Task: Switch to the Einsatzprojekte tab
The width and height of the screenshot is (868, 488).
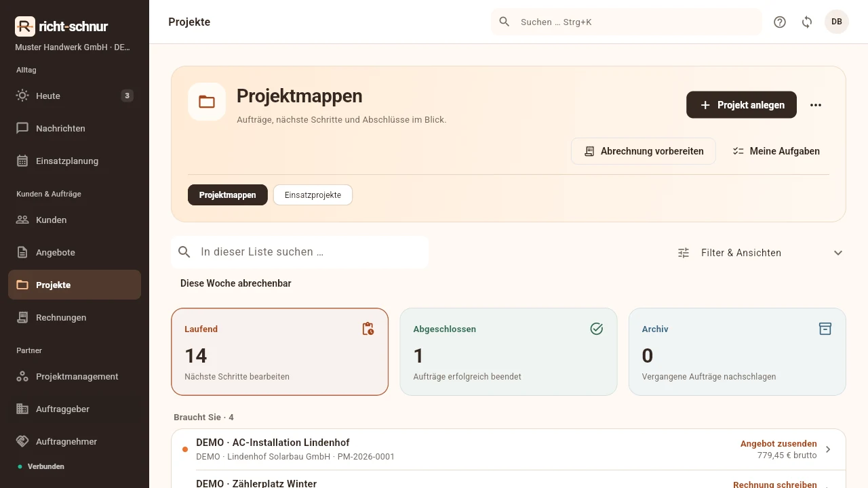Action: 313,195
